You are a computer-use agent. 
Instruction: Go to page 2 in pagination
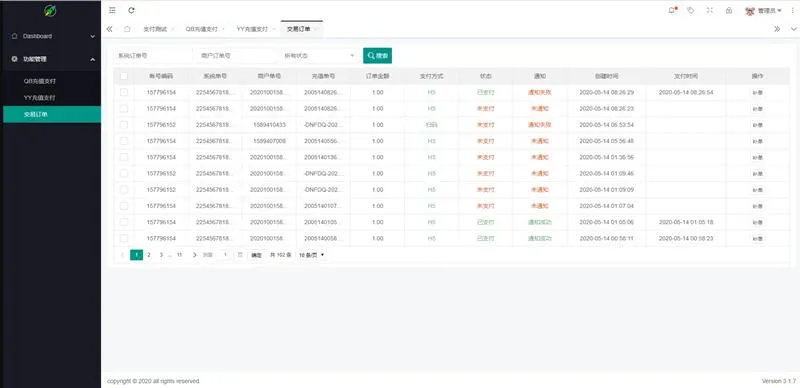coord(149,255)
